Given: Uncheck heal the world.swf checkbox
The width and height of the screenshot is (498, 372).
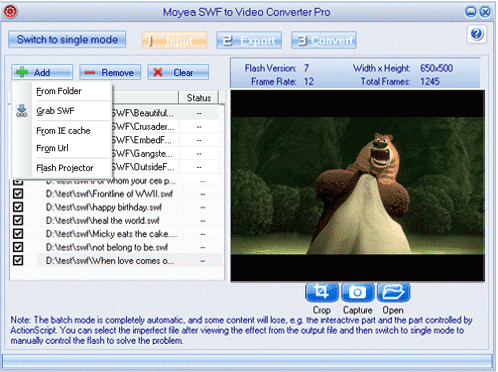Looking at the screenshot, I should point(18,220).
